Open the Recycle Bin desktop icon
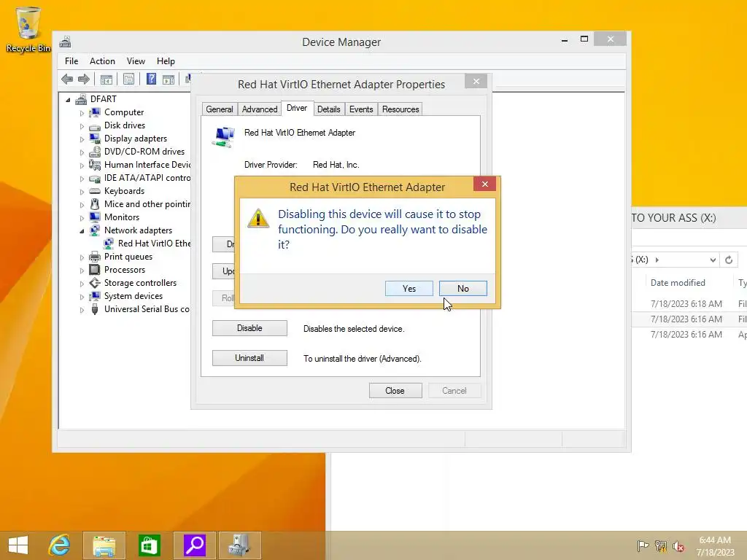747x560 pixels. (28, 29)
